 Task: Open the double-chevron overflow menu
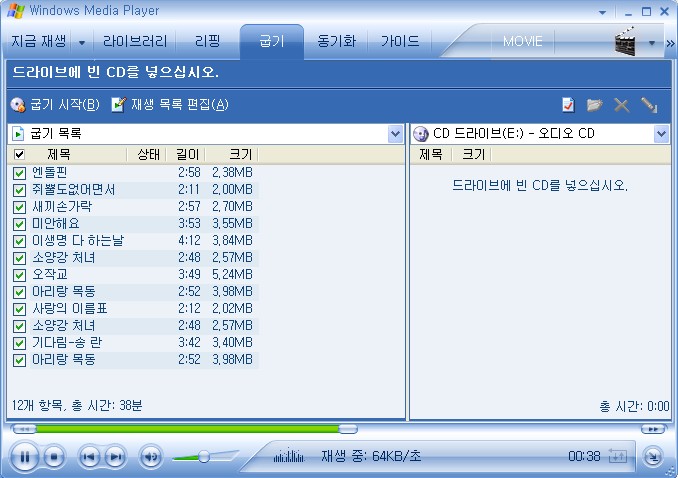670,43
